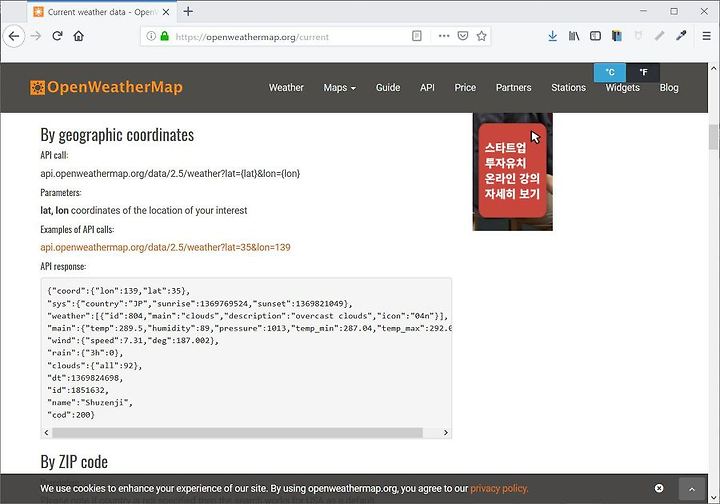
Task: Open the privacy policy link
Action: 499,488
